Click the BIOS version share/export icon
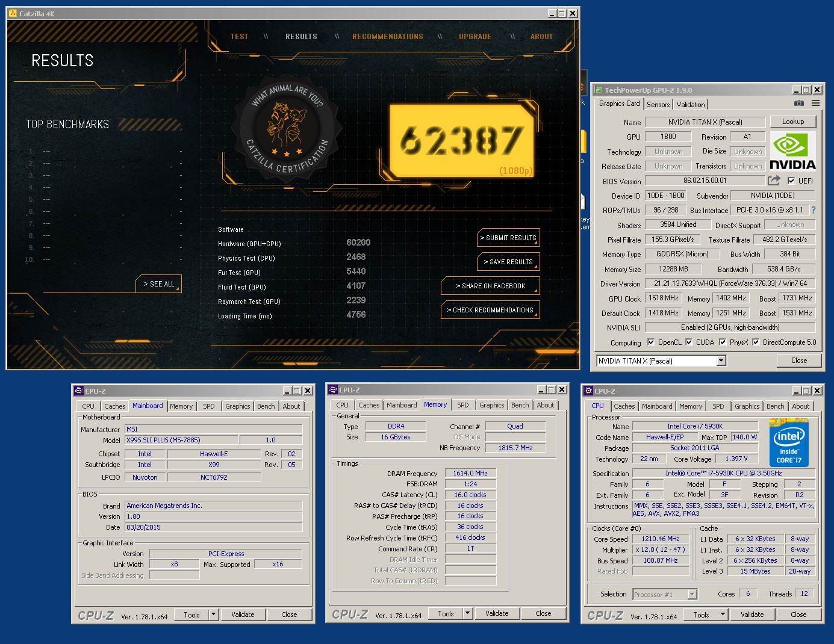Screen dimensions: 834x644 click(774, 180)
